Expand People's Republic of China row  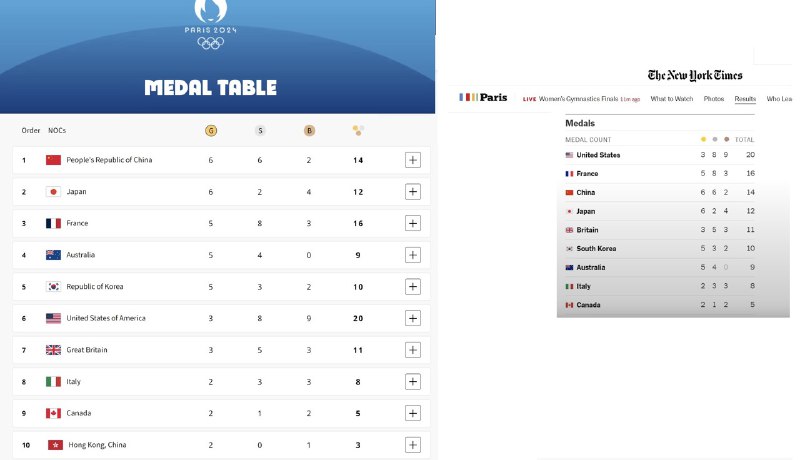tap(413, 160)
